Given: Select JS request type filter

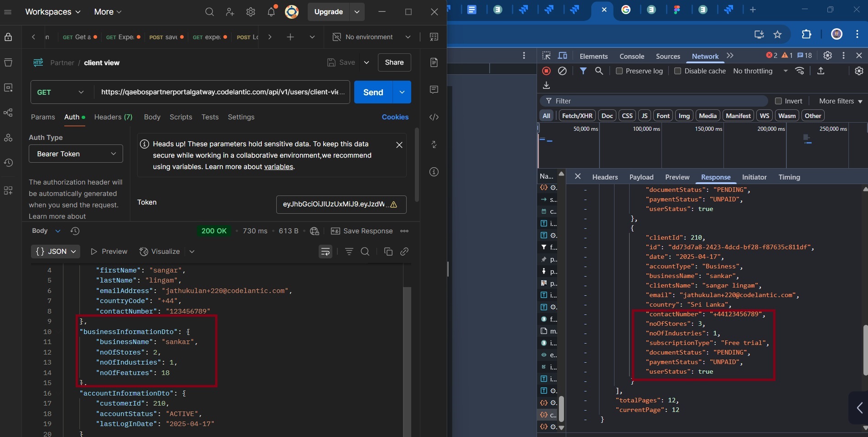Looking at the screenshot, I should [644, 116].
